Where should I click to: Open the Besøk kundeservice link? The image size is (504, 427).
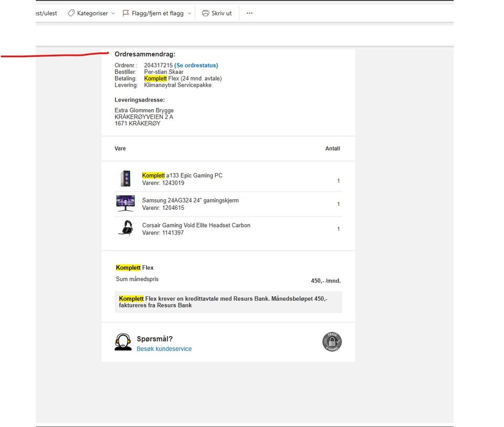point(164,349)
